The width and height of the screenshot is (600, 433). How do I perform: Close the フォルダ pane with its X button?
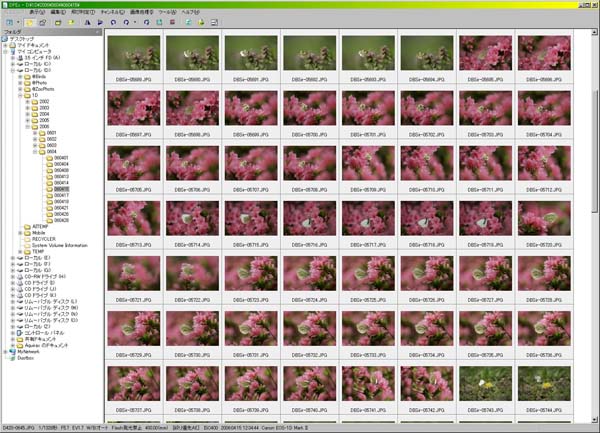pyautogui.click(x=98, y=32)
